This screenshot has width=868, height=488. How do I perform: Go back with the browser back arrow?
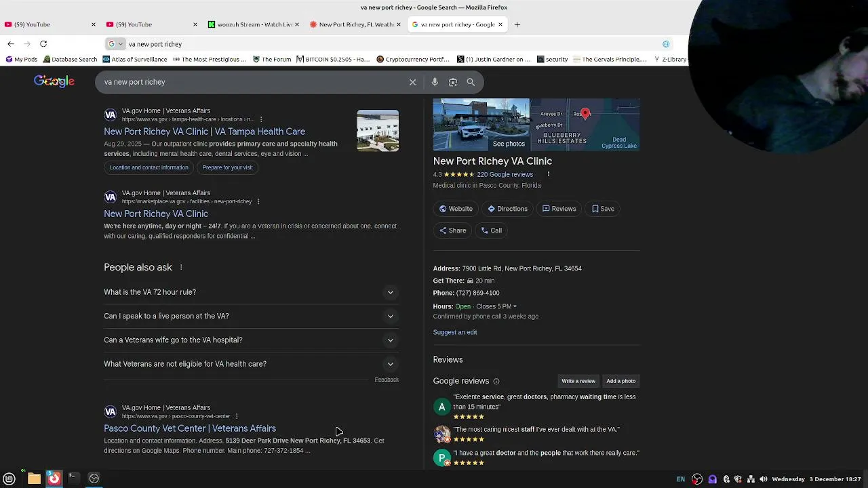[x=11, y=44]
